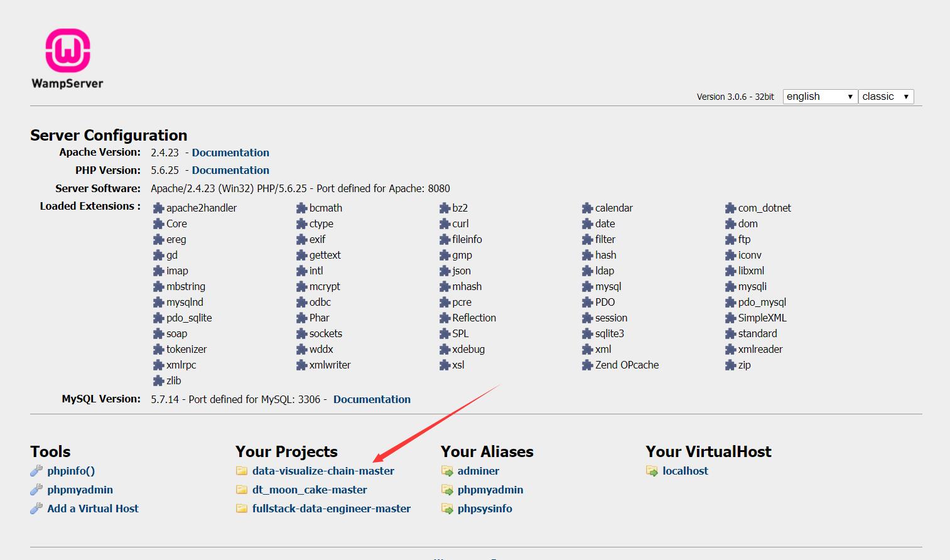Click the 'Your Projects' heading

[x=286, y=451]
